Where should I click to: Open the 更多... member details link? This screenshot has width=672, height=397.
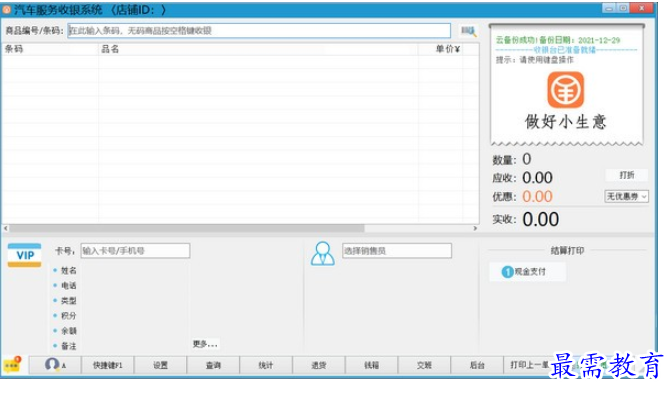point(205,344)
